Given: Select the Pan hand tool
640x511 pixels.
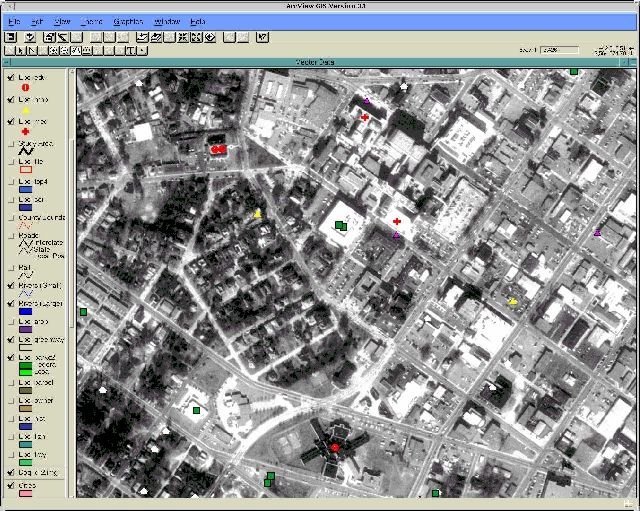Looking at the screenshot, I should tap(76, 51).
